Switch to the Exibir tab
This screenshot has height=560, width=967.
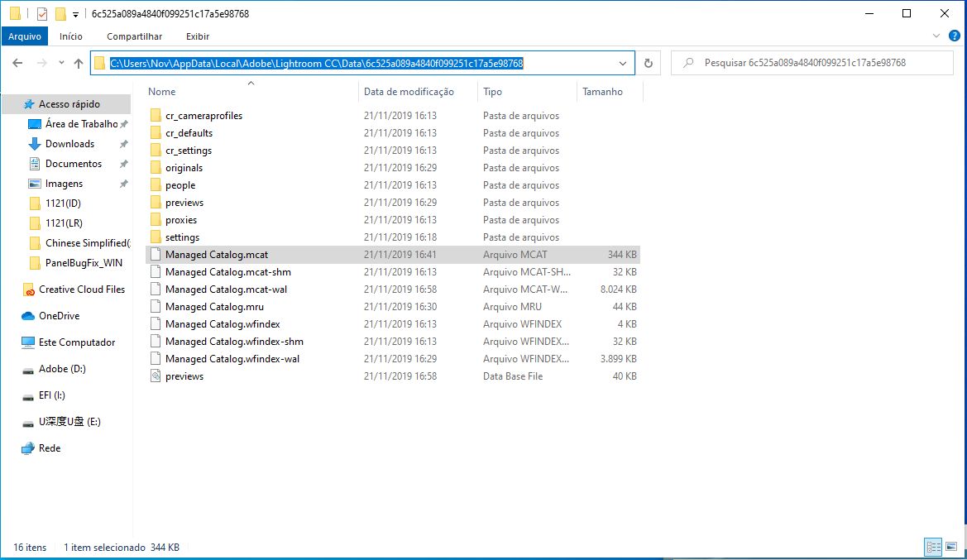[x=197, y=36]
